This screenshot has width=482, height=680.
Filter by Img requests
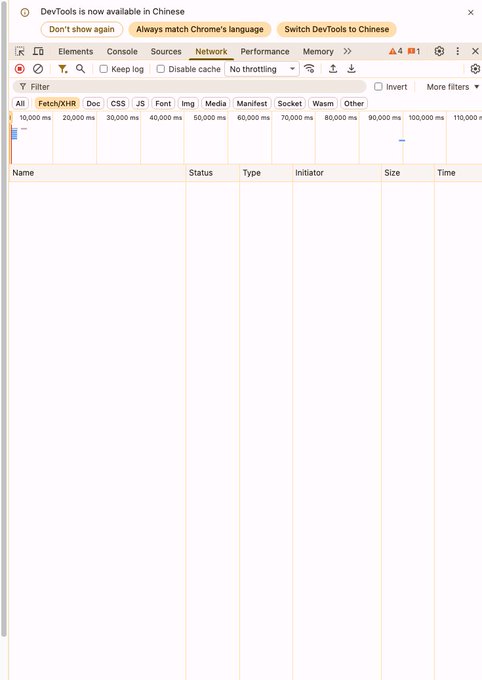coord(188,104)
